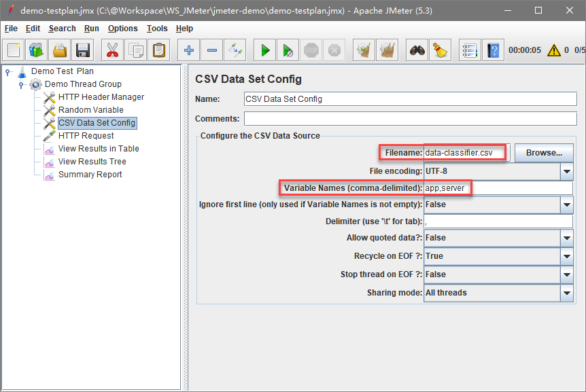Open the Tools menu
The image size is (586, 392).
(x=157, y=29)
